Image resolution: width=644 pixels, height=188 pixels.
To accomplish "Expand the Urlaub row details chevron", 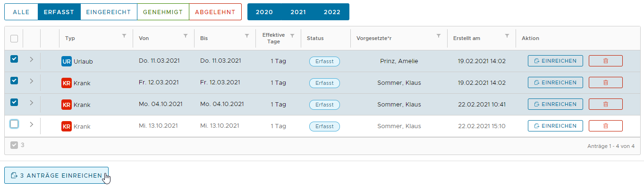I will pos(32,59).
